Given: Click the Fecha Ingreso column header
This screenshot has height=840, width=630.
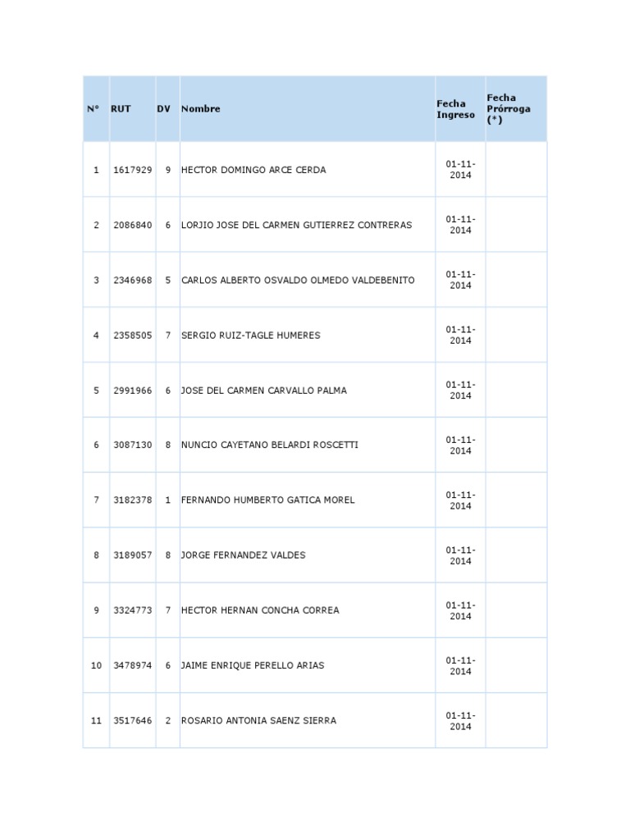Looking at the screenshot, I should tap(455, 109).
